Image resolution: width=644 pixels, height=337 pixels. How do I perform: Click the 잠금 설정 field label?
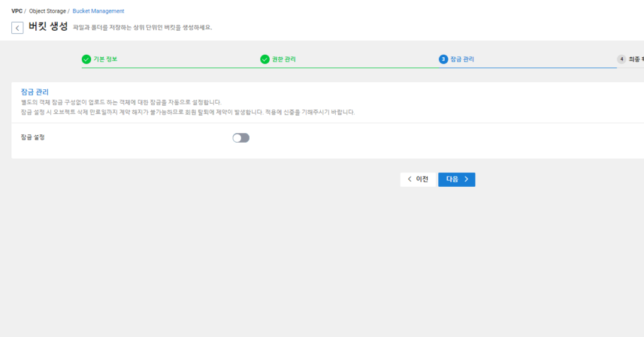click(33, 137)
